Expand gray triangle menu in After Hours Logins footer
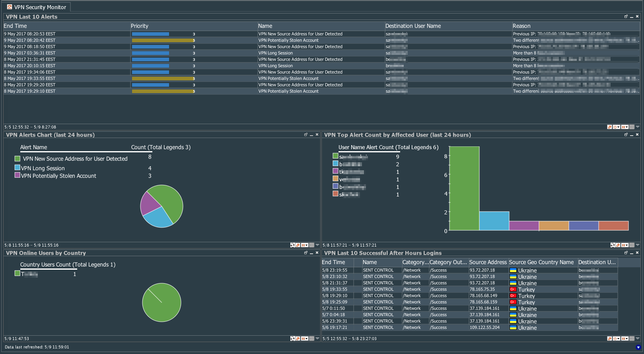Viewport: 644px width, 354px height. [x=638, y=338]
